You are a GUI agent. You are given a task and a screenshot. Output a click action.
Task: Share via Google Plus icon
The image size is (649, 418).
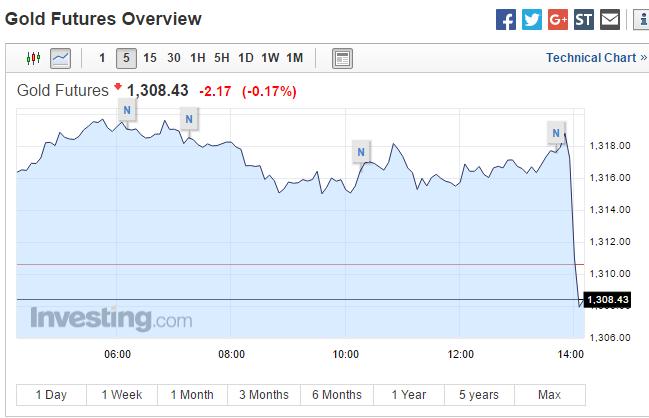coord(558,19)
